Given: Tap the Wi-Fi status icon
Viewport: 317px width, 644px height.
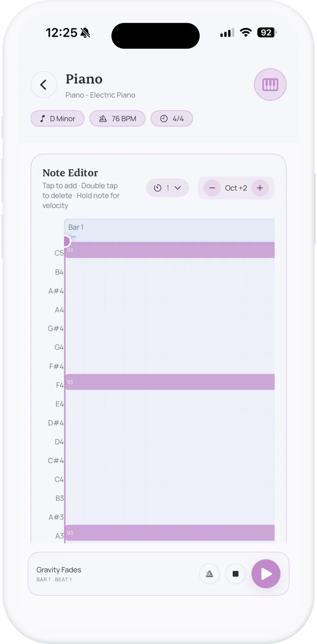Looking at the screenshot, I should click(246, 33).
